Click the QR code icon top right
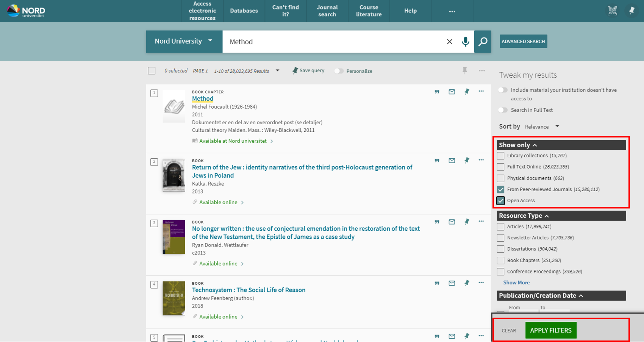 pyautogui.click(x=612, y=11)
